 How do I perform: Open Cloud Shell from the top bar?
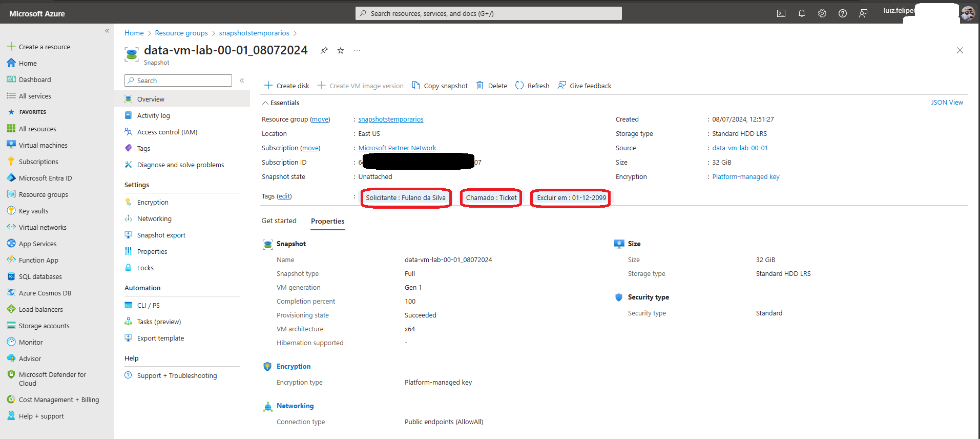point(781,14)
